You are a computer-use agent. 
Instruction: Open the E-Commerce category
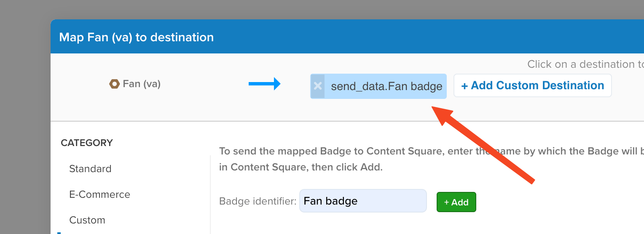100,194
